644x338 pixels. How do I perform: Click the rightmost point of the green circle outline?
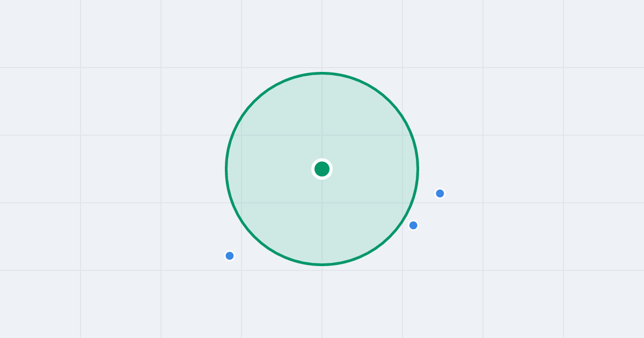click(418, 169)
